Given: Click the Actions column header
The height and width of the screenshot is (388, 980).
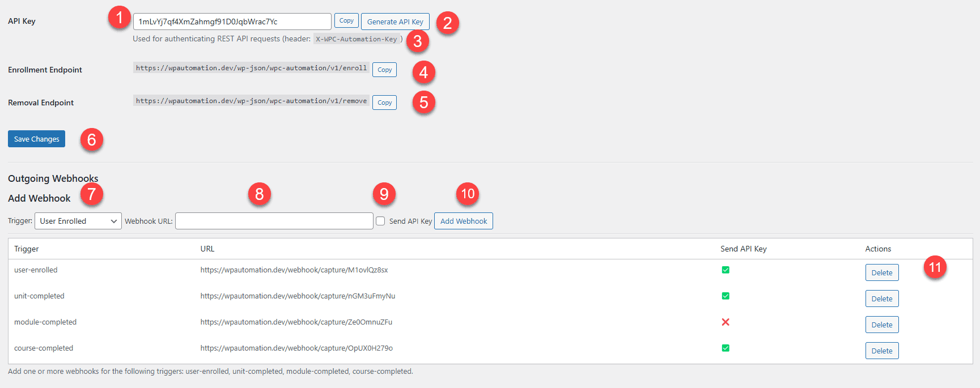Looking at the screenshot, I should 878,249.
